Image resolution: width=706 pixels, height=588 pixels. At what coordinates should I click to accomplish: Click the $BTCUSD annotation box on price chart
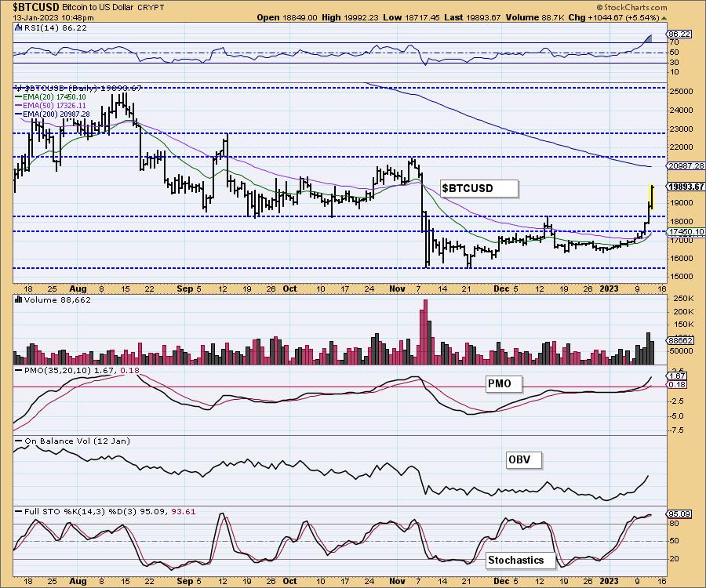tap(479, 188)
